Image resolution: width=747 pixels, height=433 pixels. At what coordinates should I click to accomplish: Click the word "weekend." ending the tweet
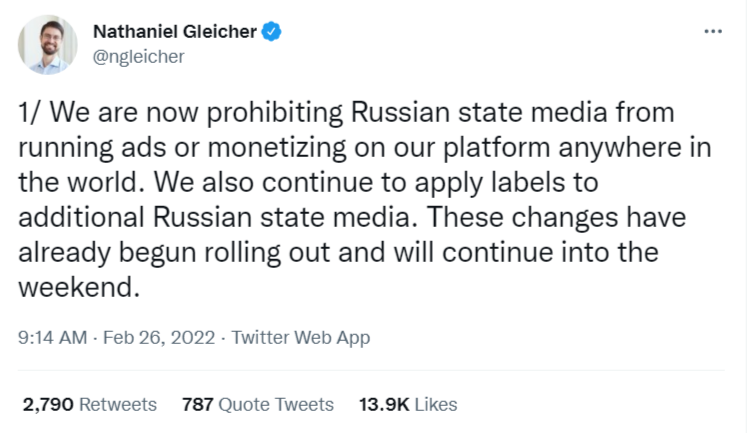coord(75,288)
